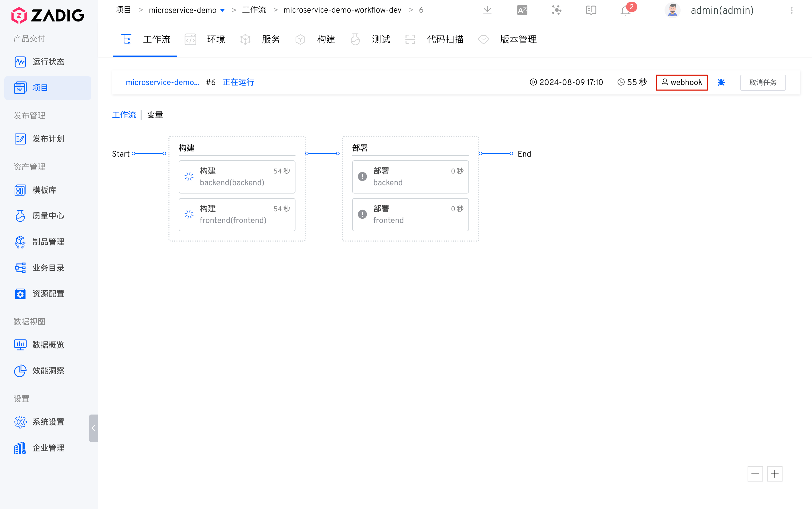The width and height of the screenshot is (812, 509).
Task: Open 资源配置 in the sidebar
Action: pos(48,293)
